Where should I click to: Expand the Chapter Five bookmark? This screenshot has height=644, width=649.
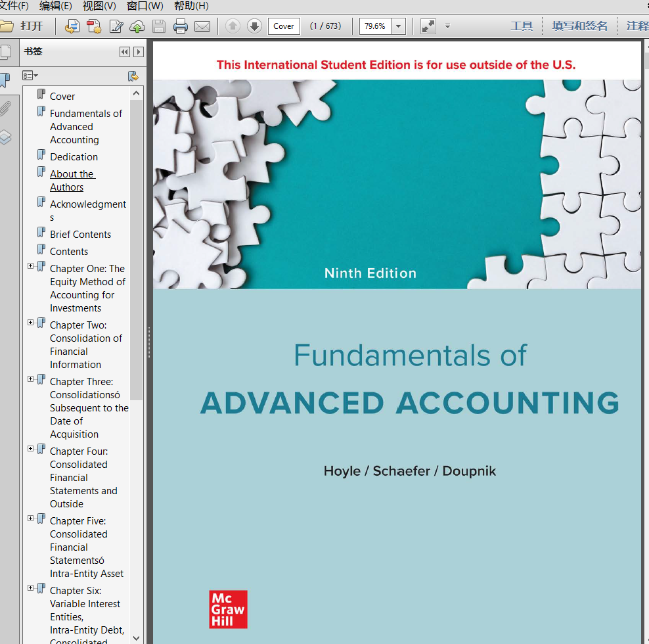[x=31, y=518]
